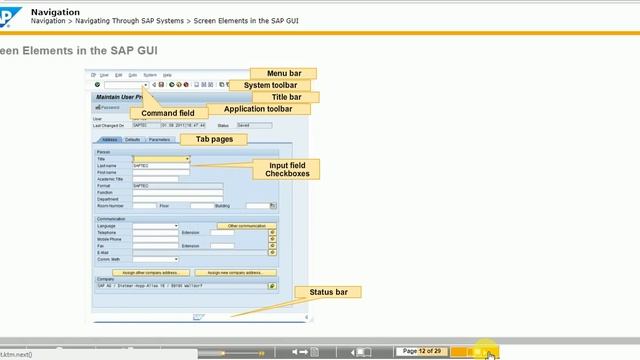
Task: Click the menu icon left of User menu
Action: [93, 75]
